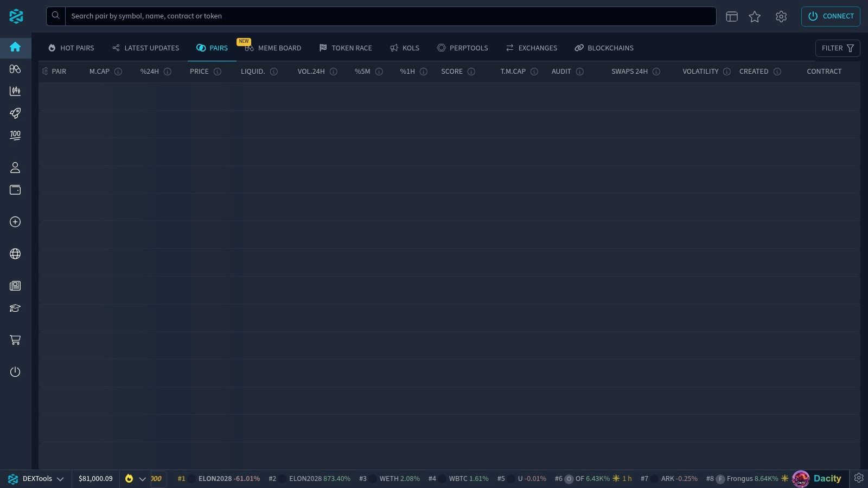
Task: Open the EXCHANGES tab
Action: (532, 48)
